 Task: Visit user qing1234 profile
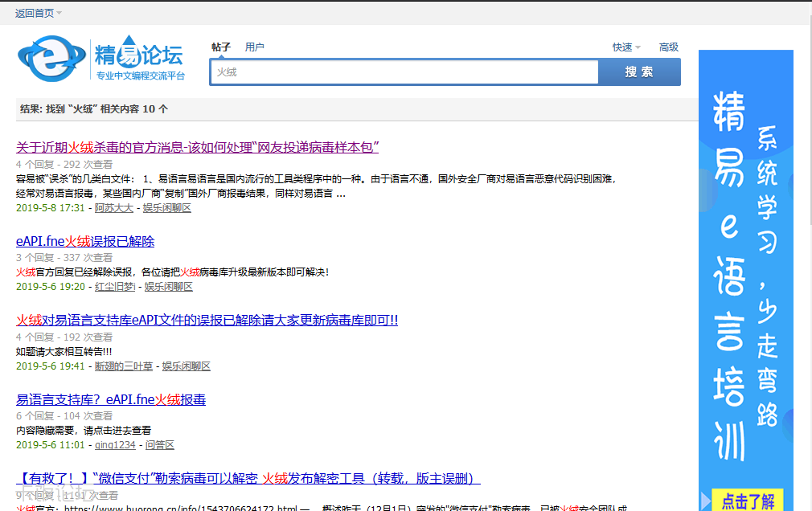coord(114,444)
